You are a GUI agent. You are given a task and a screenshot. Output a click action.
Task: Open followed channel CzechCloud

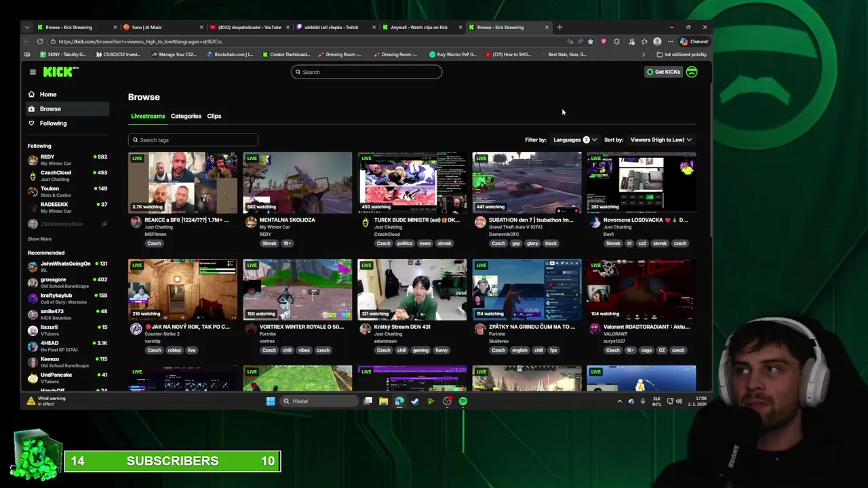66,176
